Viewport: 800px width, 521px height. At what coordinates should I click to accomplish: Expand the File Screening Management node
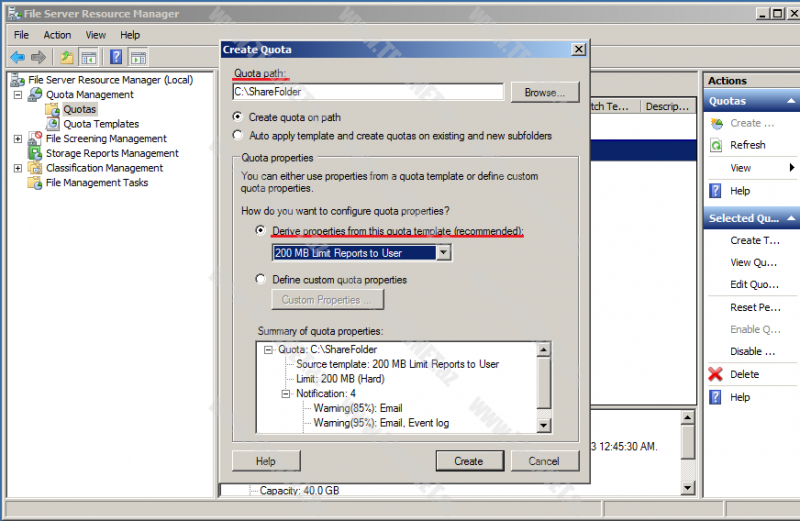click(x=18, y=139)
